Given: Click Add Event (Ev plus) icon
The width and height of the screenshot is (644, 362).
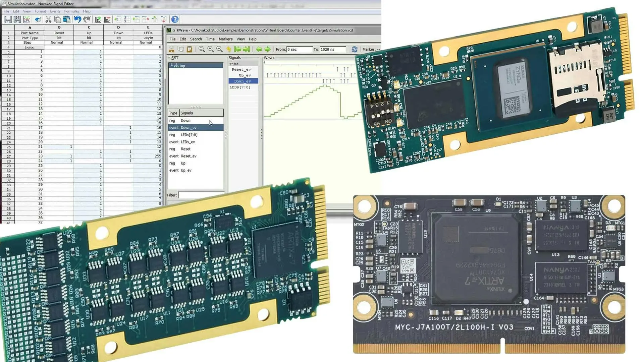Looking at the screenshot, I should (x=98, y=19).
